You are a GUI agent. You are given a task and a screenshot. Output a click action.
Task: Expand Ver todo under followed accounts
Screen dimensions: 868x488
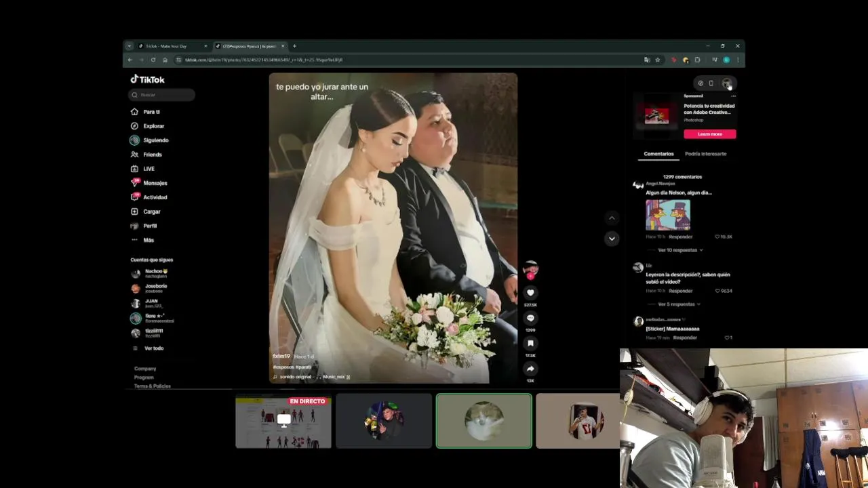coord(148,348)
